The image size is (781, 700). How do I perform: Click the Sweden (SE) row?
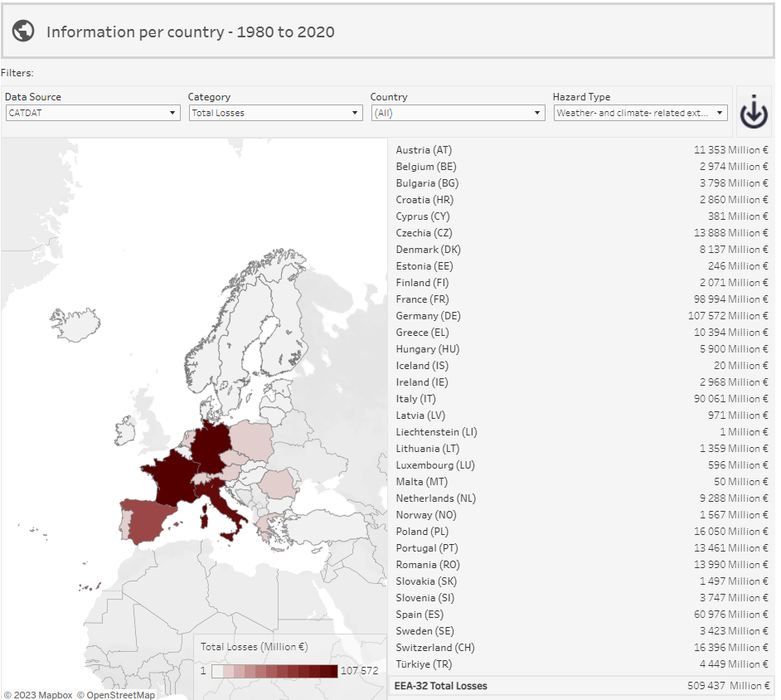(582, 631)
